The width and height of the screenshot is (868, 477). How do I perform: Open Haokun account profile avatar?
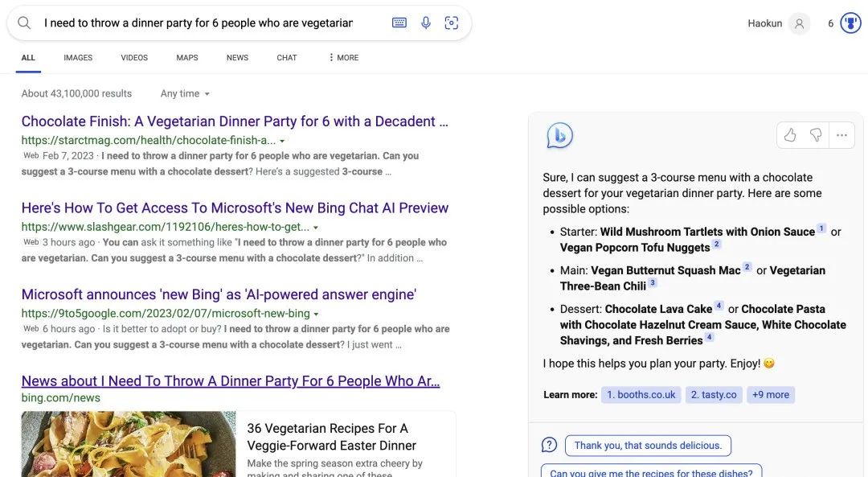[799, 23]
